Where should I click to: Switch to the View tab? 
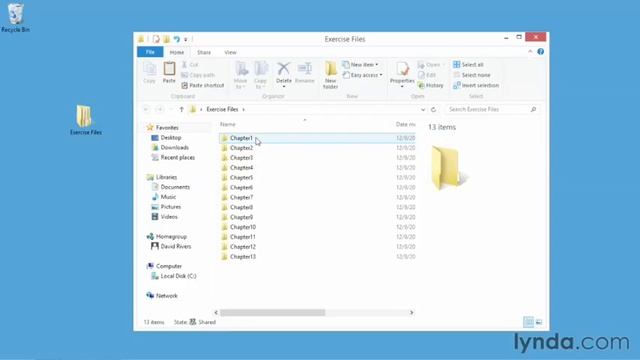coord(230,52)
